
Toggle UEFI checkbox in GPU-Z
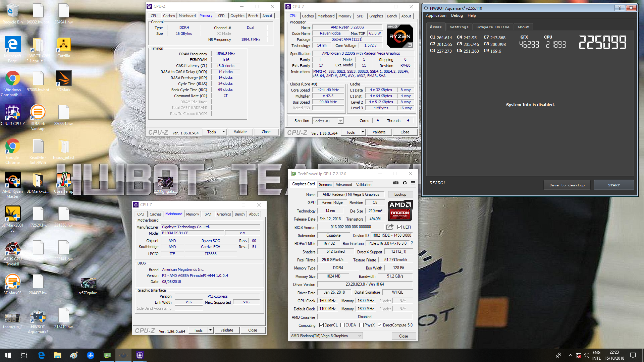tap(399, 227)
